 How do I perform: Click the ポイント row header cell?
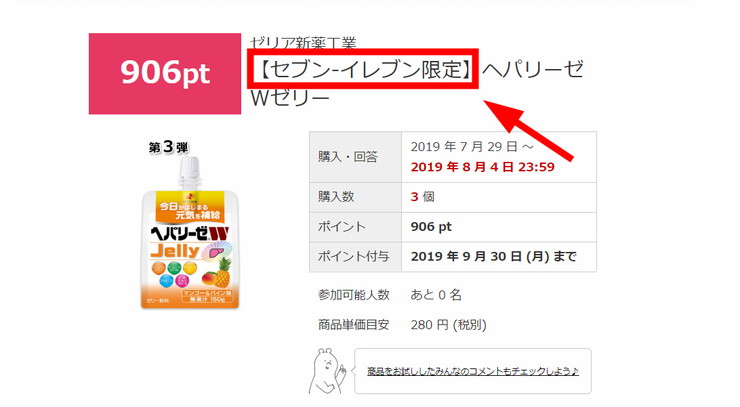(355, 227)
